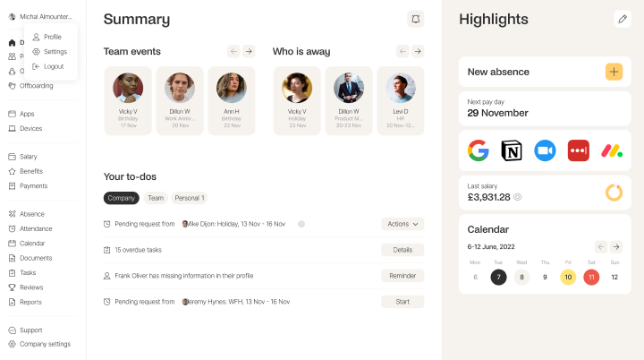Screen dimensions: 644x360
Task: Open Vicky V's birthday event card
Action: tap(128, 100)
